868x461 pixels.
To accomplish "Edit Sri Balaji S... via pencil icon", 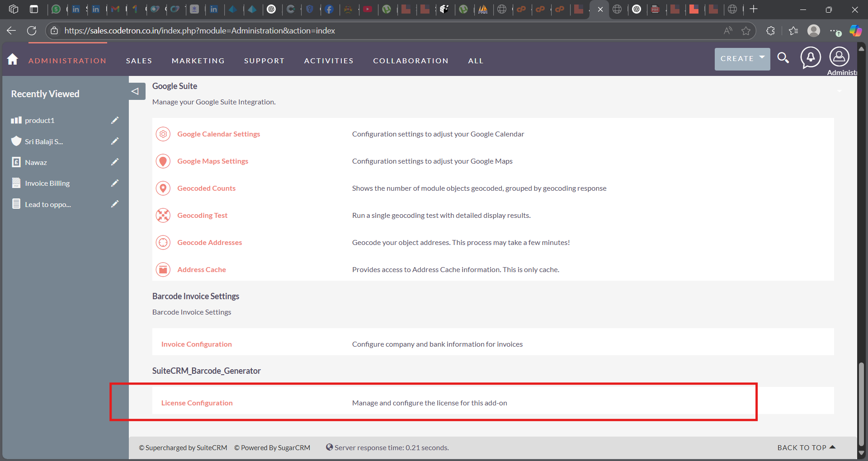I will coord(115,141).
